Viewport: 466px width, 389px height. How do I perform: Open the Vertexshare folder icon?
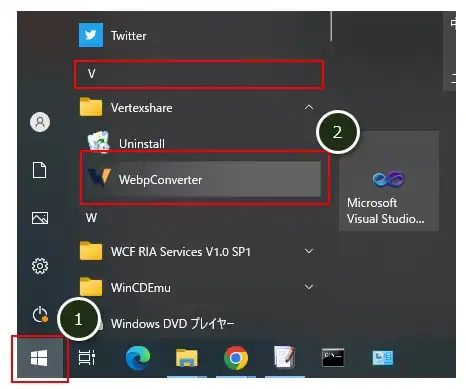(91, 107)
